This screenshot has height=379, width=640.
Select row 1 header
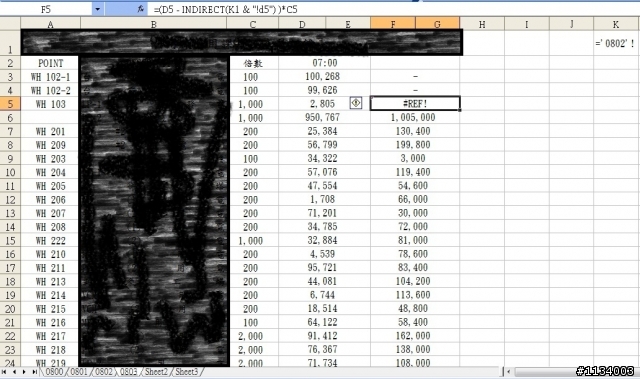[x=10, y=42]
